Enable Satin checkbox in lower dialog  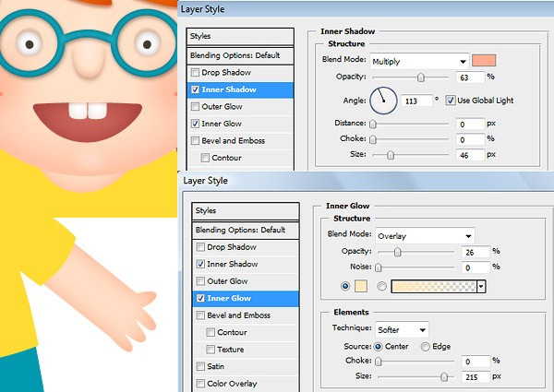click(x=200, y=366)
